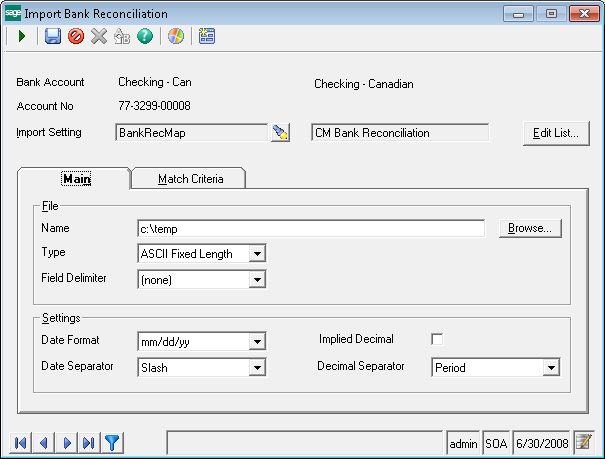Viewport: 605px width, 459px height.
Task: Switch to the Main tab
Action: [x=76, y=179]
